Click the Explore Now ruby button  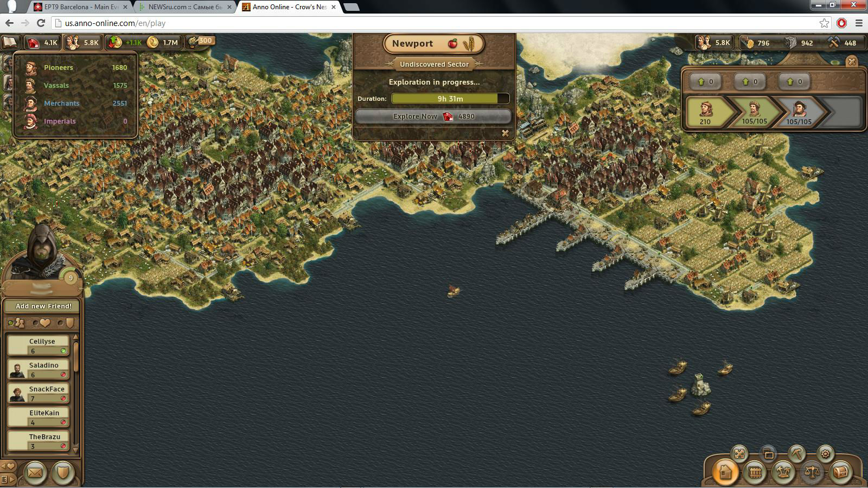coord(433,117)
